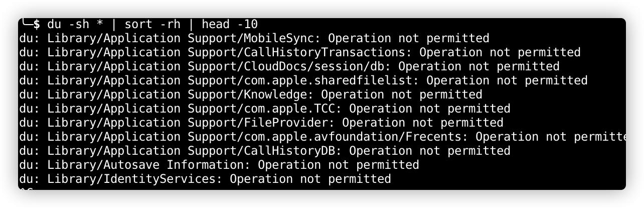Click the CallHistoryTransactions error line
This screenshot has height=208, width=644.
click(x=299, y=52)
